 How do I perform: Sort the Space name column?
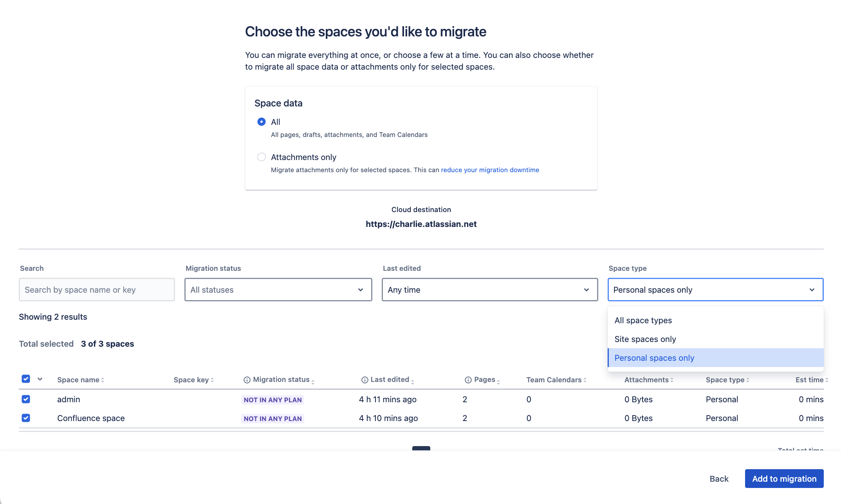point(103,380)
